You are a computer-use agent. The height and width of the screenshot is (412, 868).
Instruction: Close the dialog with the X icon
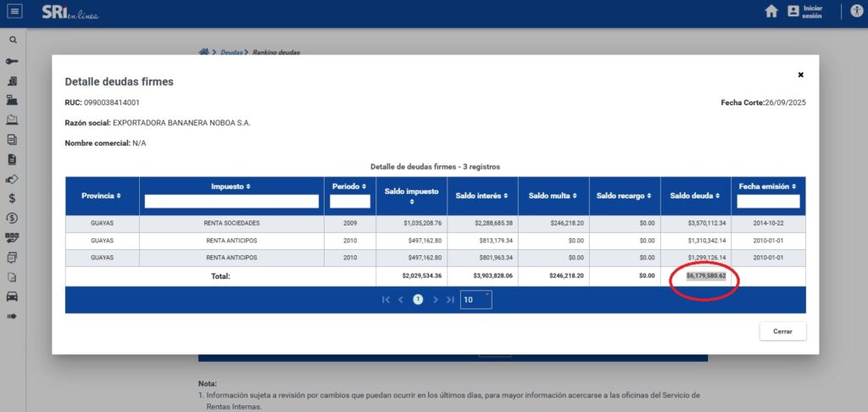tap(800, 75)
